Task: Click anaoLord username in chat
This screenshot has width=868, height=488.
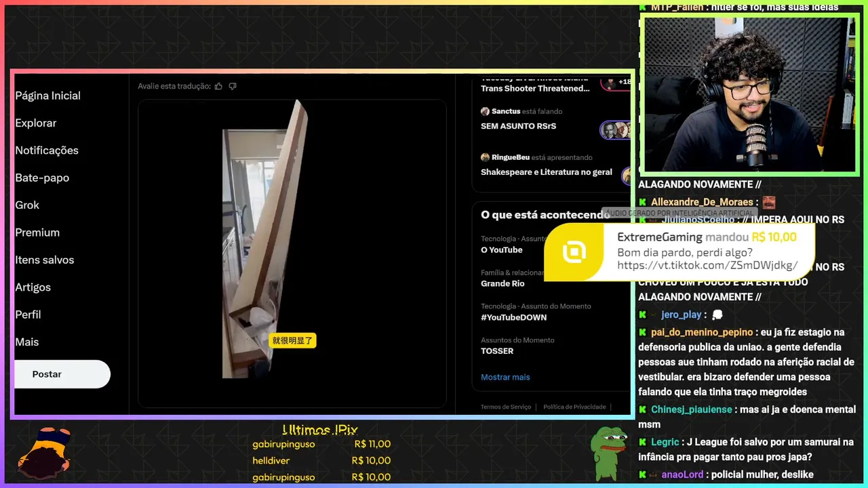Action: [682, 474]
